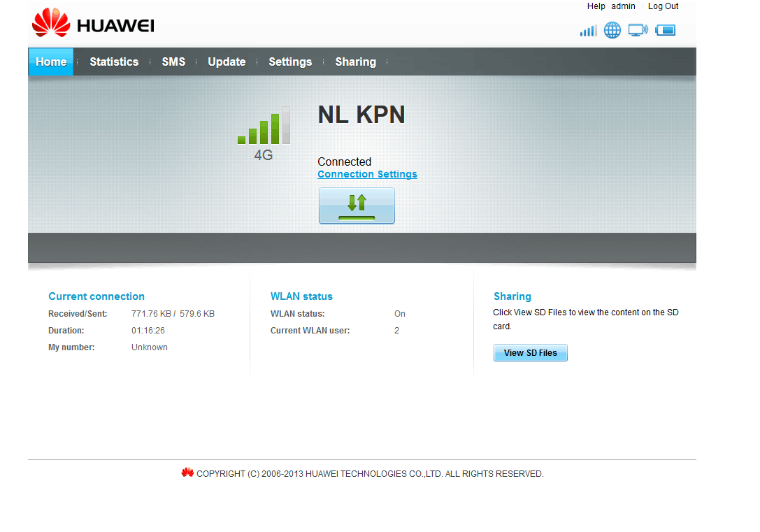Click the small Huawei logo in footer
This screenshot has height=532, width=760.
(187, 473)
